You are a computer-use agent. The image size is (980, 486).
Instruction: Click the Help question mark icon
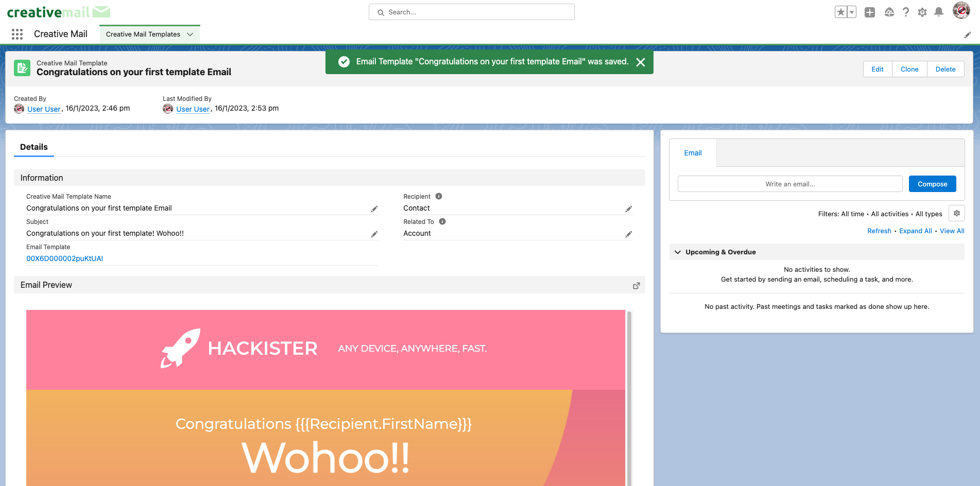click(906, 12)
